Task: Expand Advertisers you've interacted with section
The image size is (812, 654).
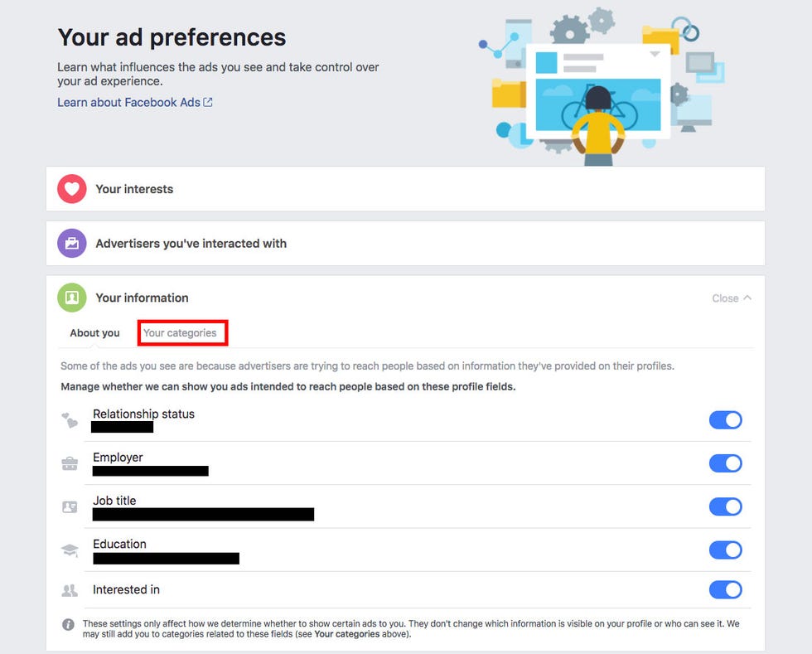Action: [405, 243]
